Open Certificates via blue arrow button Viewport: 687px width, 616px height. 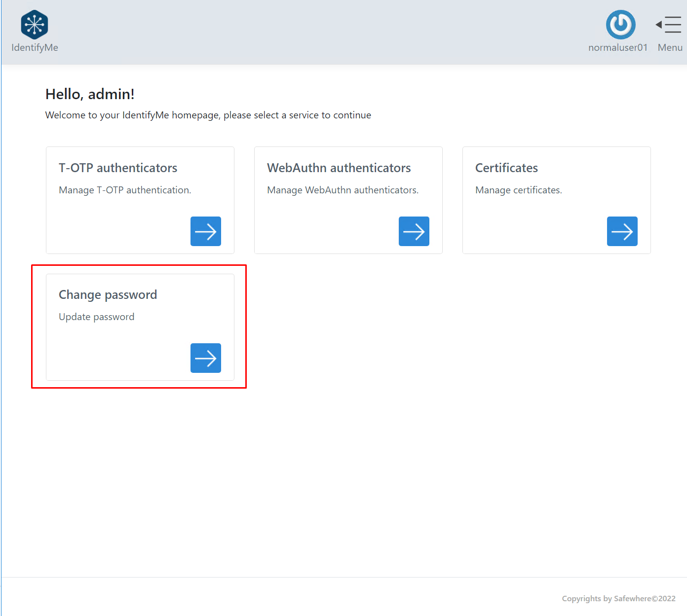(x=622, y=231)
